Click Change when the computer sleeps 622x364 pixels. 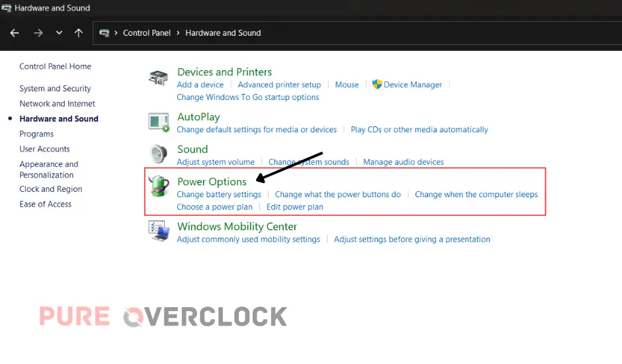coord(476,195)
